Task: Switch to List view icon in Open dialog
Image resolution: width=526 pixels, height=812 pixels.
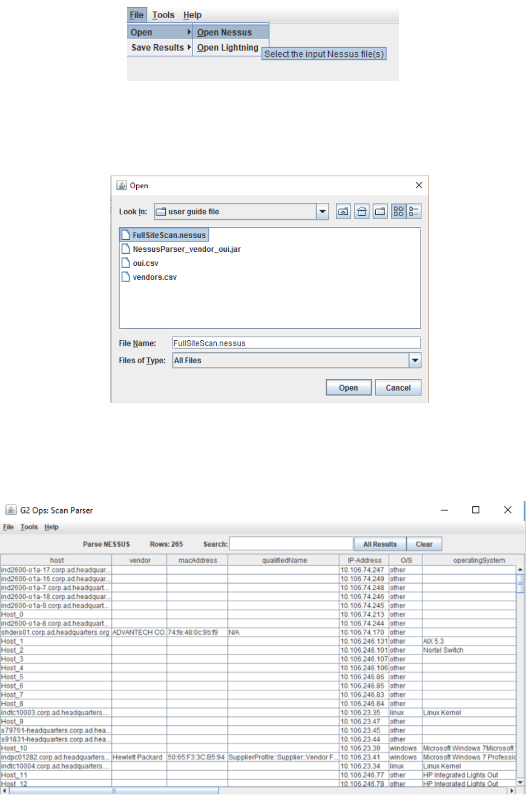Action: pos(399,212)
